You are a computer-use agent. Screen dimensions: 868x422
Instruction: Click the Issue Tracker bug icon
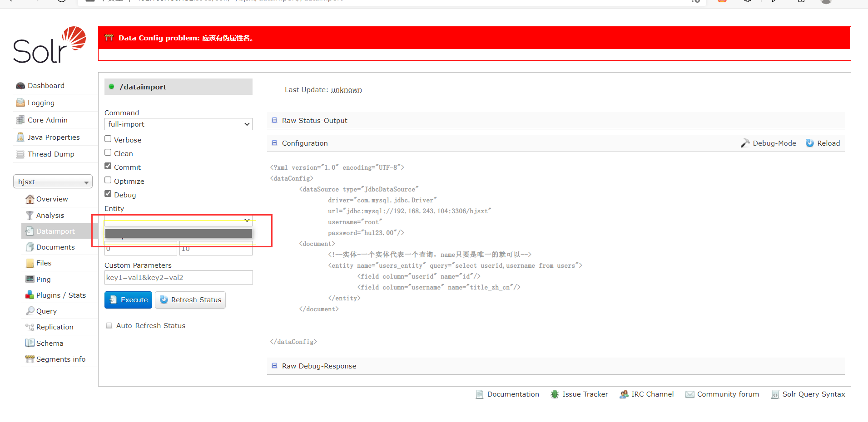point(555,394)
